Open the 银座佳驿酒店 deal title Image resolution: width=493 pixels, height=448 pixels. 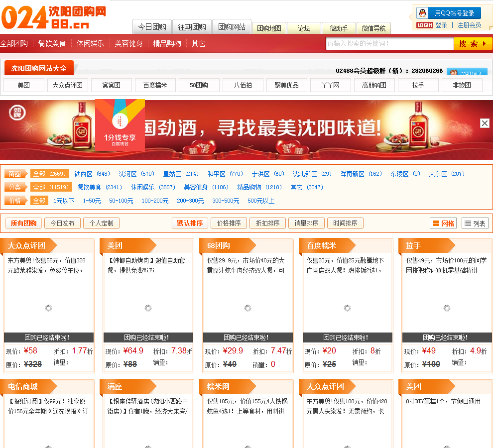point(147,406)
